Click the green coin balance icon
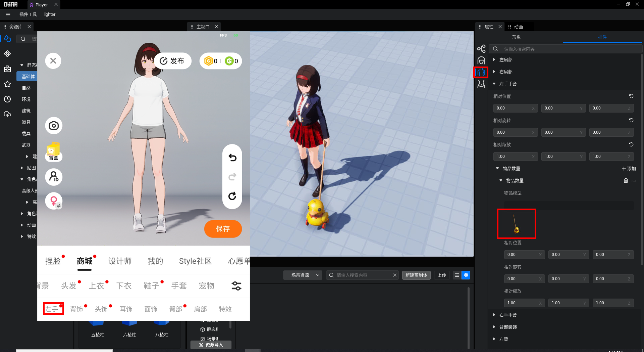 (x=229, y=61)
